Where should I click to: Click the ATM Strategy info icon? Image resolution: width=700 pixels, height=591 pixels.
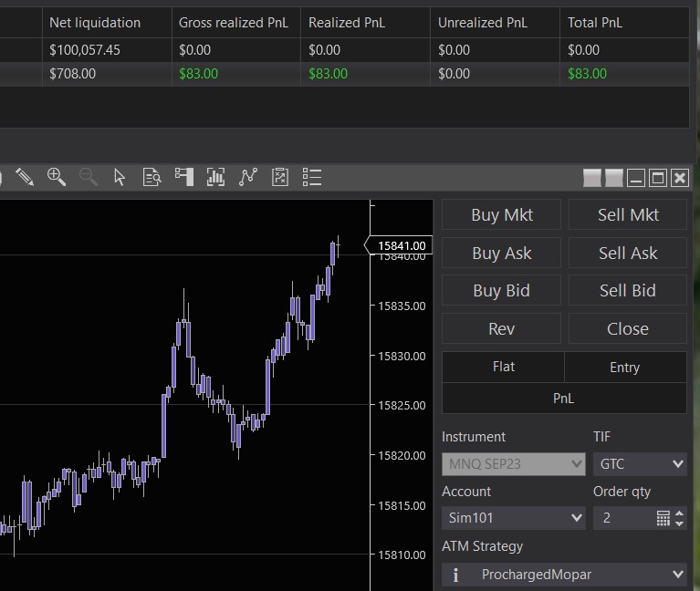tap(455, 575)
